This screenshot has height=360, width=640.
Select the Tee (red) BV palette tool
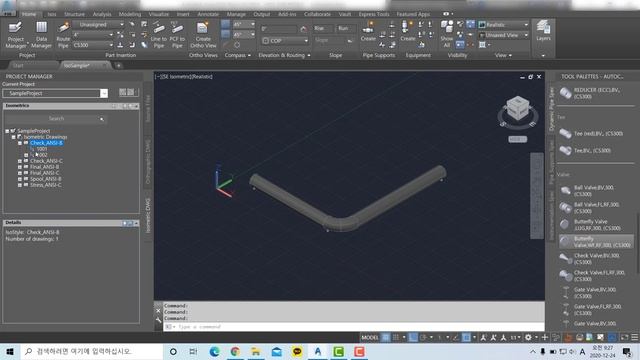595,133
